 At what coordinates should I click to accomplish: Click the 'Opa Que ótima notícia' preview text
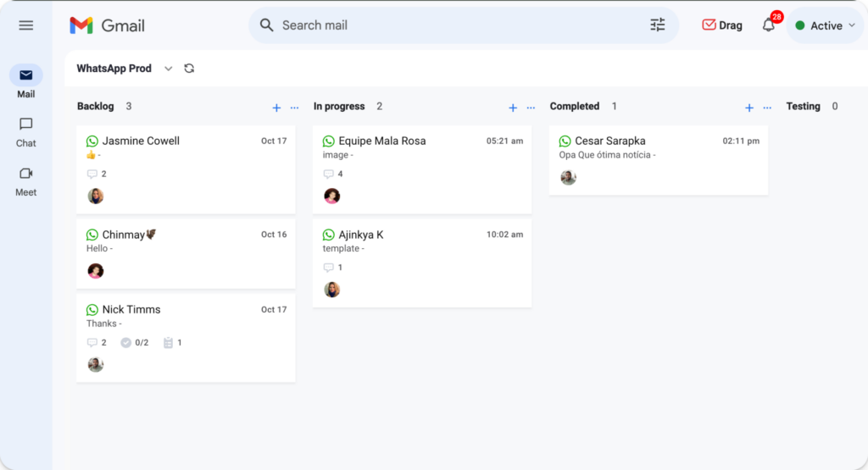(x=607, y=155)
